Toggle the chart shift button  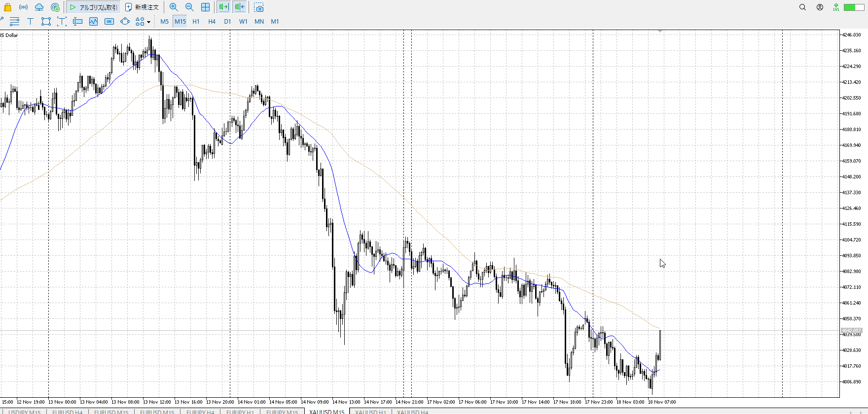click(240, 7)
